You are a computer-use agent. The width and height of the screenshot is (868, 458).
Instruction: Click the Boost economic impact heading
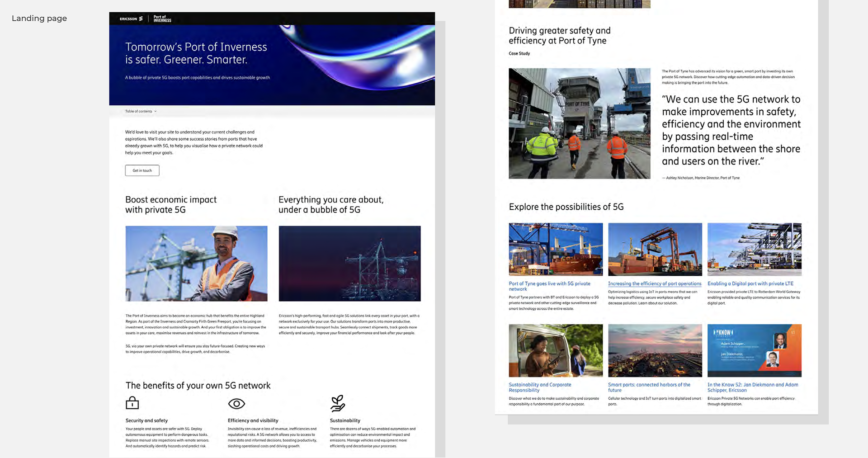(x=171, y=204)
